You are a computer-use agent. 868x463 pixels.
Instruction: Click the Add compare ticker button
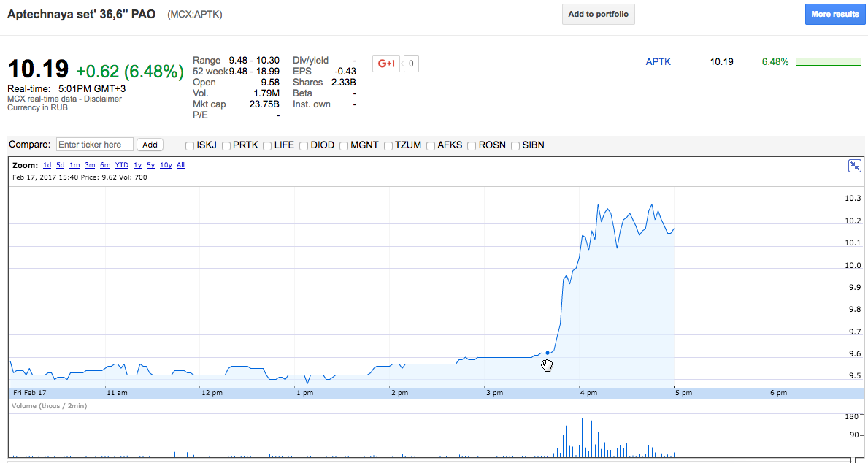[x=150, y=145]
